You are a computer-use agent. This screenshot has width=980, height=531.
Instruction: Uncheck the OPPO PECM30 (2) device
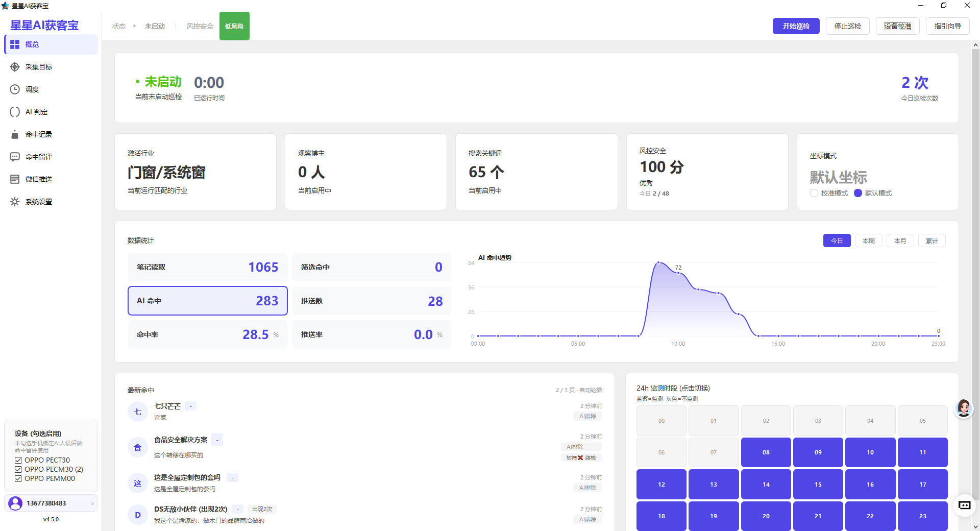pyautogui.click(x=18, y=469)
